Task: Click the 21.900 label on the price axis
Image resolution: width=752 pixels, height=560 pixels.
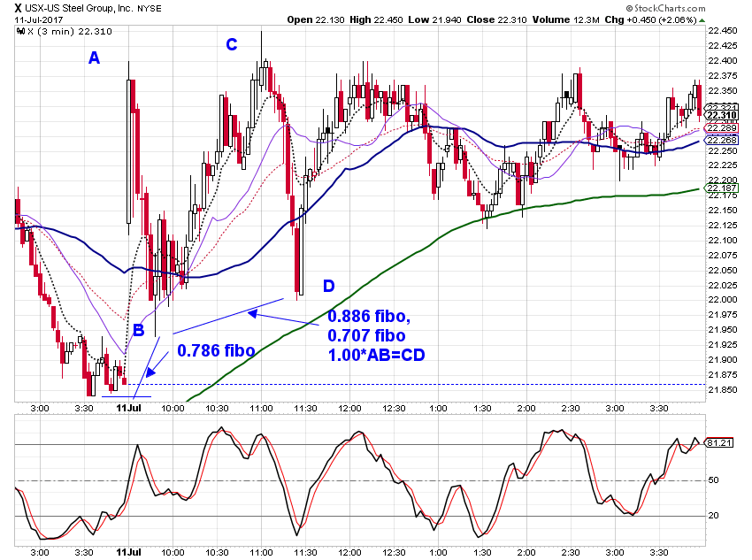Action: tap(723, 359)
